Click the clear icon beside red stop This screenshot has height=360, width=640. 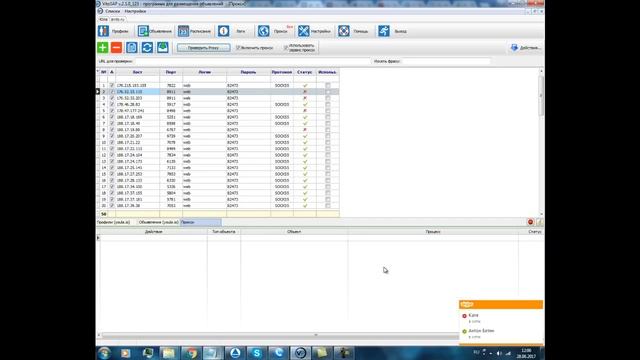tap(539, 222)
